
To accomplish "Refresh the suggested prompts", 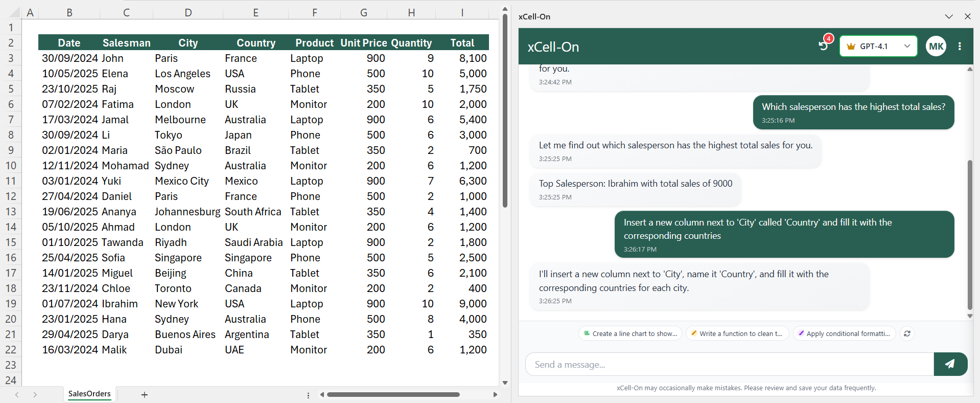I will pos(907,333).
